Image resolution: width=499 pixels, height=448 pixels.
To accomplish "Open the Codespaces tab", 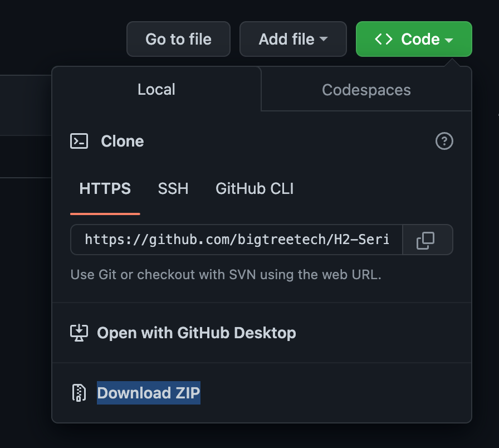I will (366, 89).
